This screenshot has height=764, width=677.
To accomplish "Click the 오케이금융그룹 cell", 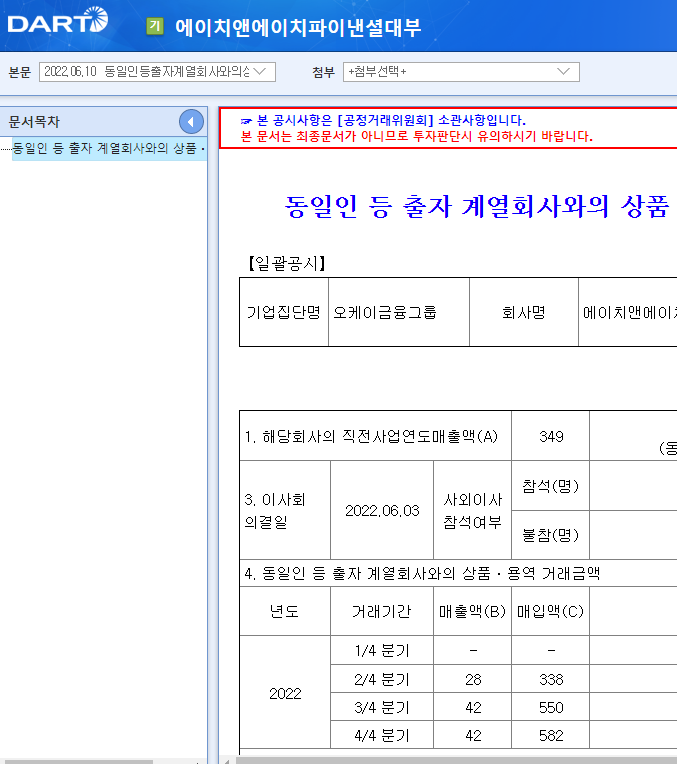I will point(399,312).
